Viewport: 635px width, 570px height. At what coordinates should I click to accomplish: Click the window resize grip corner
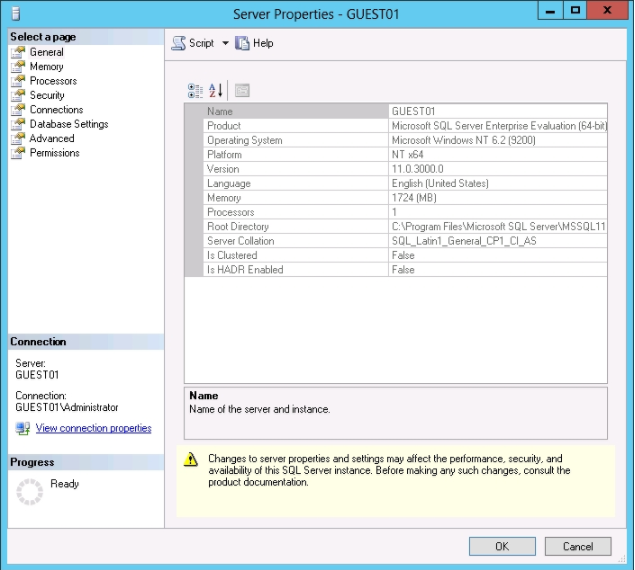tap(621, 559)
